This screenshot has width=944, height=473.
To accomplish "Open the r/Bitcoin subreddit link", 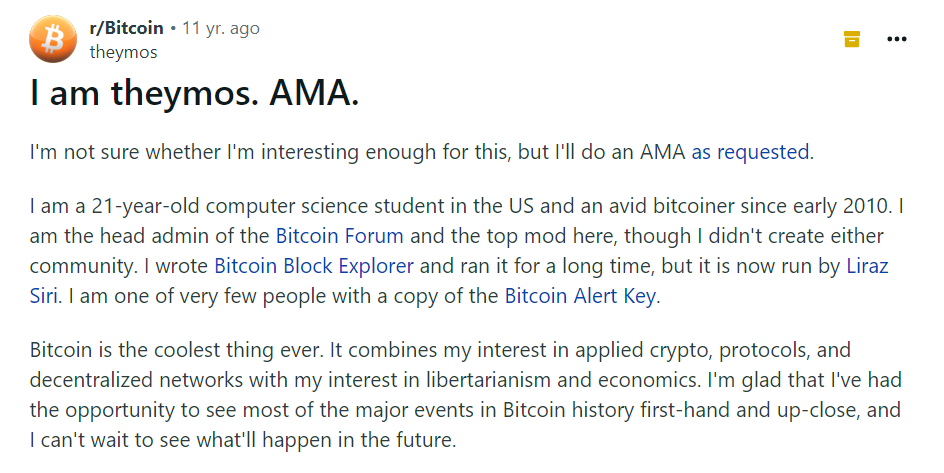I will tap(126, 28).
